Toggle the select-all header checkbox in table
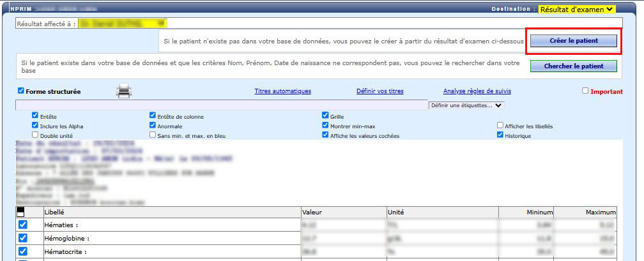 (22, 213)
